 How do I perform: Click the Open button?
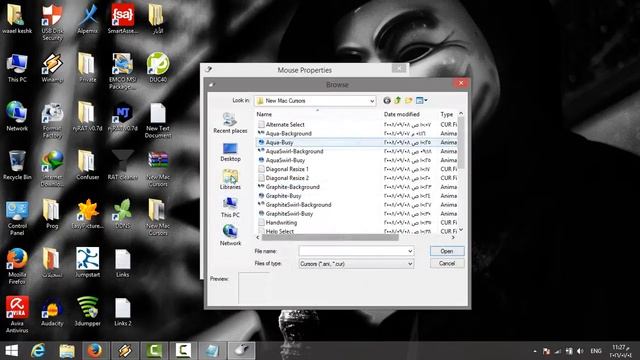point(447,251)
